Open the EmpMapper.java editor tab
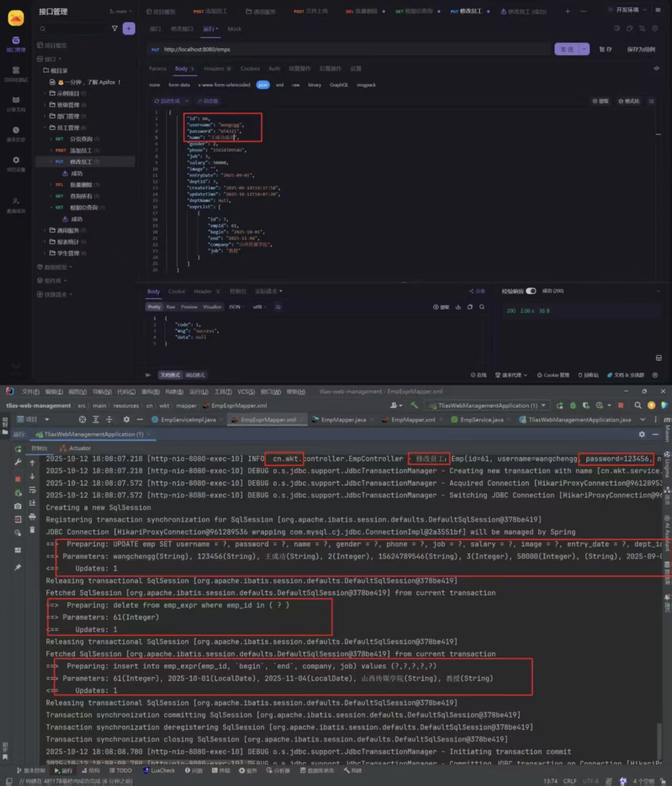The height and width of the screenshot is (786, 672). click(x=343, y=420)
